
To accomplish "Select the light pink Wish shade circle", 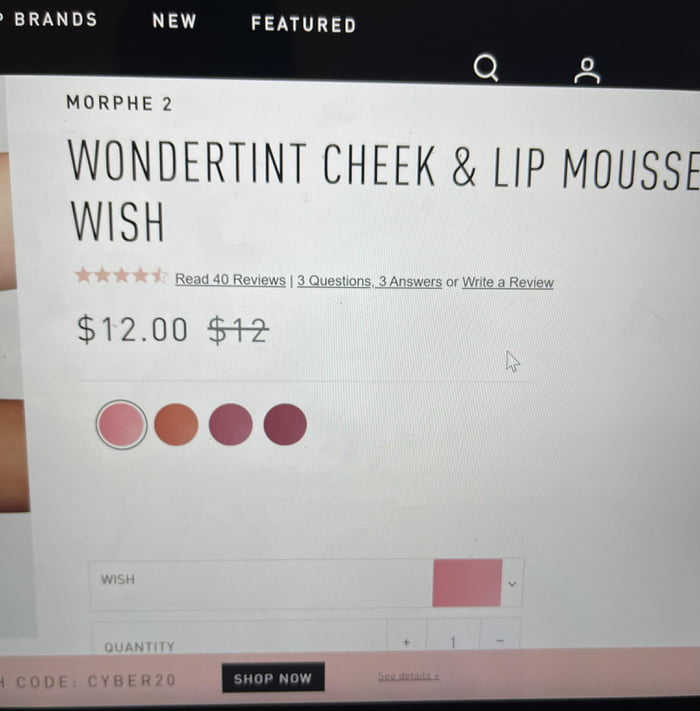I will pyautogui.click(x=122, y=424).
